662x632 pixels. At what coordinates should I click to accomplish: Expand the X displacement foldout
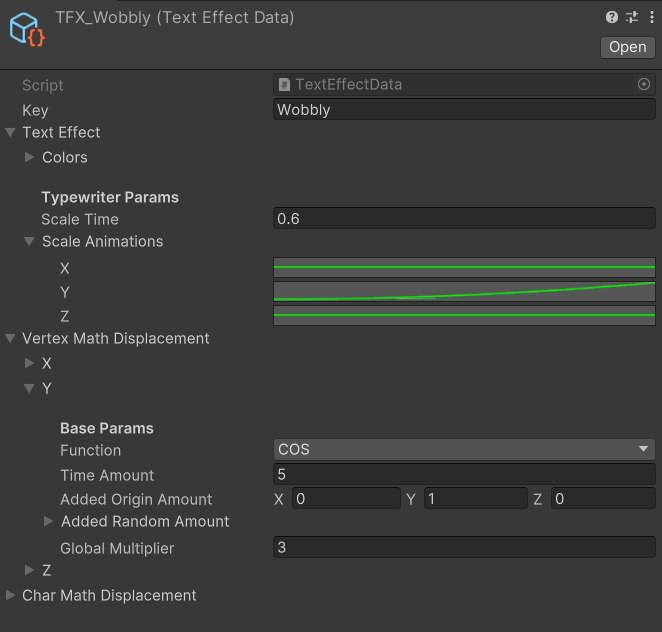29,363
